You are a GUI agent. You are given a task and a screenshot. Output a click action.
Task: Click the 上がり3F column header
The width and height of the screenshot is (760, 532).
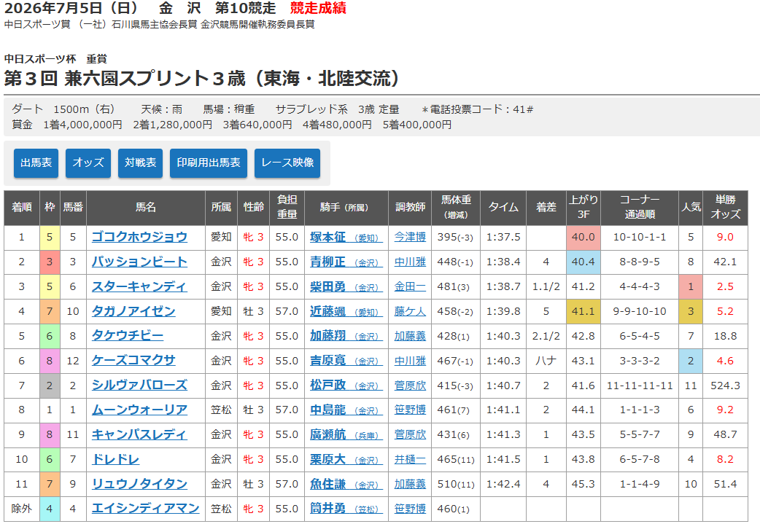(x=583, y=208)
